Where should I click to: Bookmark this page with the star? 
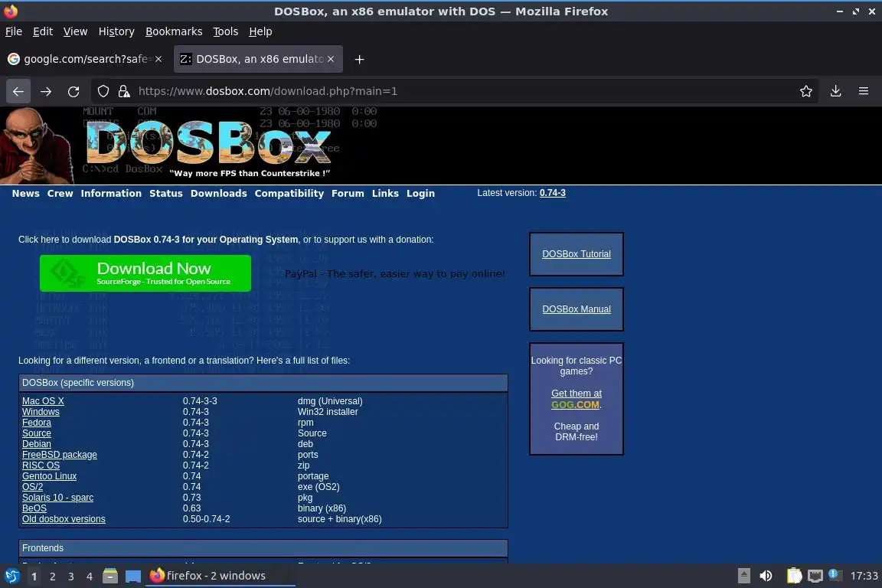coord(806,91)
